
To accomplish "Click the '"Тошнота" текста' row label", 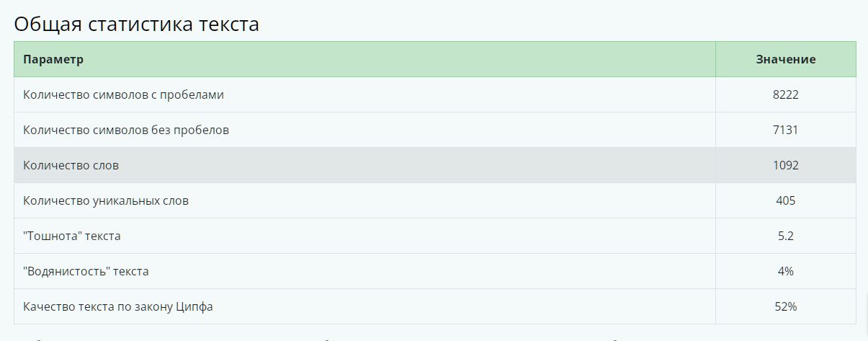I will (72, 236).
